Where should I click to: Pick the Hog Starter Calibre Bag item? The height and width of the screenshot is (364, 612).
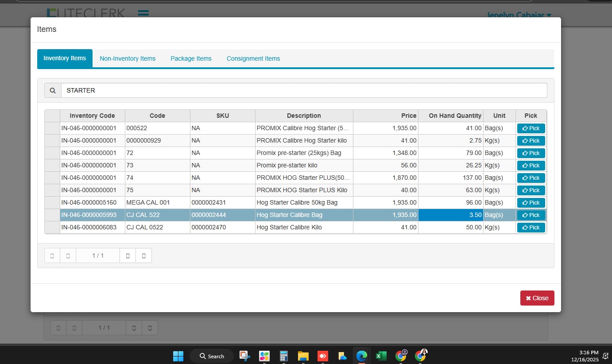[x=531, y=215]
